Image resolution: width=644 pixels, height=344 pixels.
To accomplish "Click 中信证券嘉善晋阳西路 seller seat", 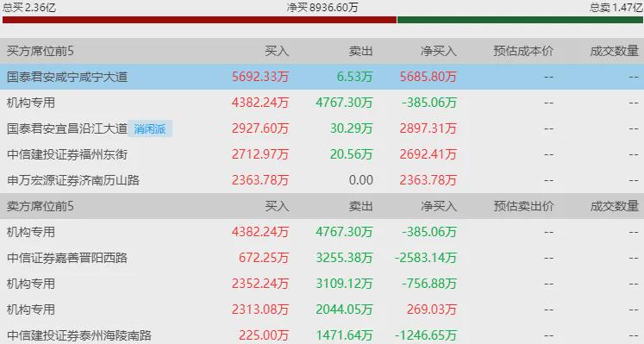I will point(67,258).
